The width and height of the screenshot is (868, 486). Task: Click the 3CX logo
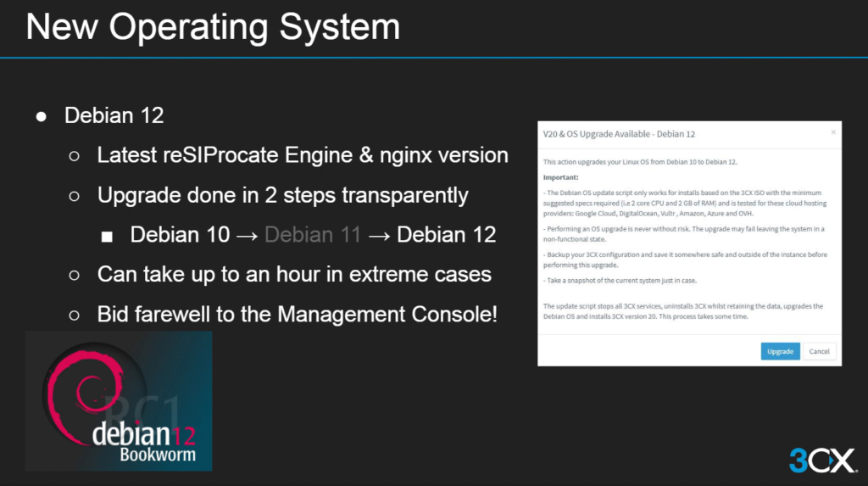coord(822,460)
